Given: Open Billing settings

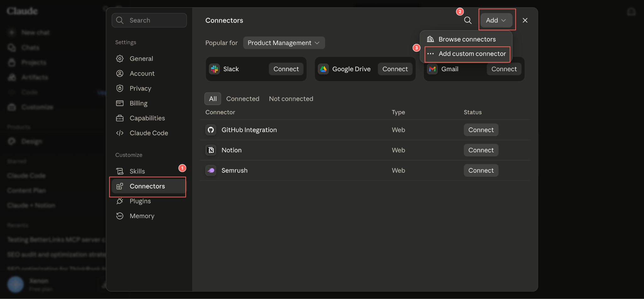Looking at the screenshot, I should [x=149, y=103].
